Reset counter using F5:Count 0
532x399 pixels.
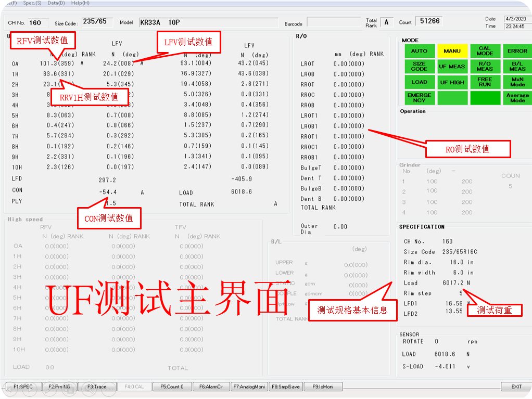pos(172,387)
